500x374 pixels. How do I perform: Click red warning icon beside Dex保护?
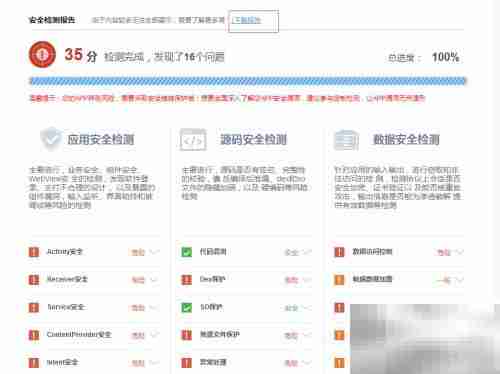click(x=187, y=280)
